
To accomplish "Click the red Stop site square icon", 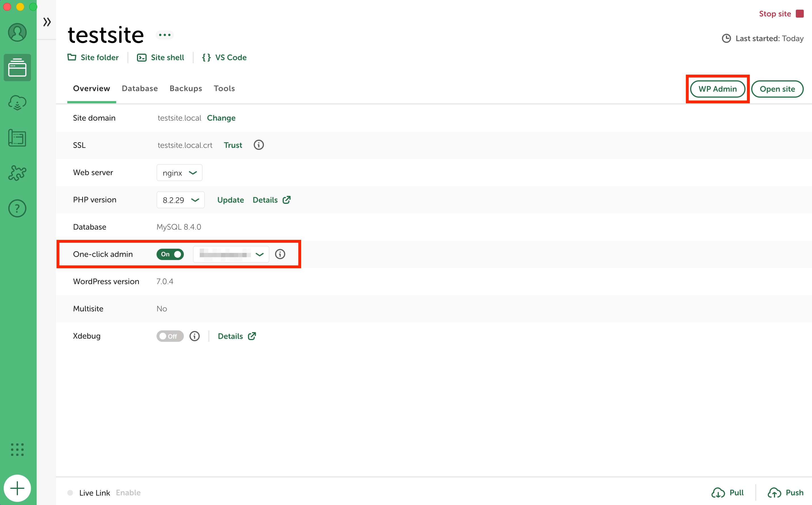I will 799,14.
